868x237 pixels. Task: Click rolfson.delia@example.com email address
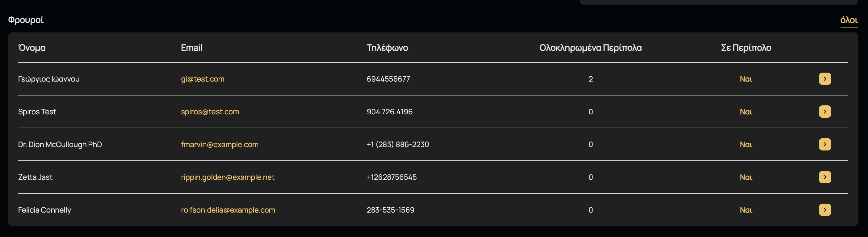[228, 210]
